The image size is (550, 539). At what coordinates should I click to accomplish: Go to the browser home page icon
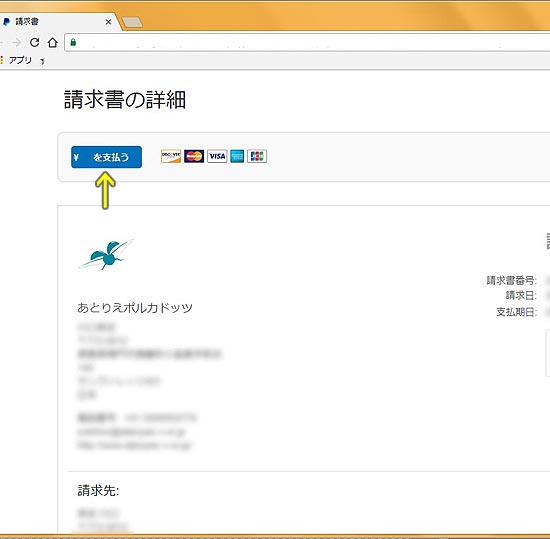click(x=53, y=42)
